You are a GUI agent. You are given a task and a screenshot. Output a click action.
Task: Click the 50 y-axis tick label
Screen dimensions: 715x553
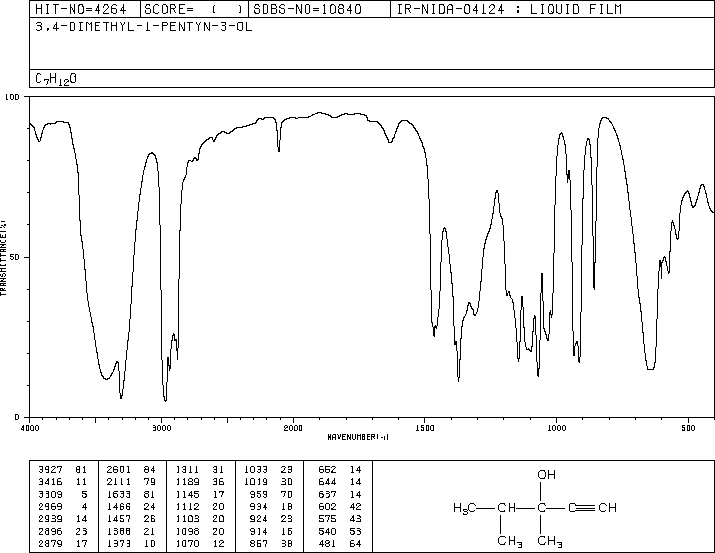[x=15, y=258]
